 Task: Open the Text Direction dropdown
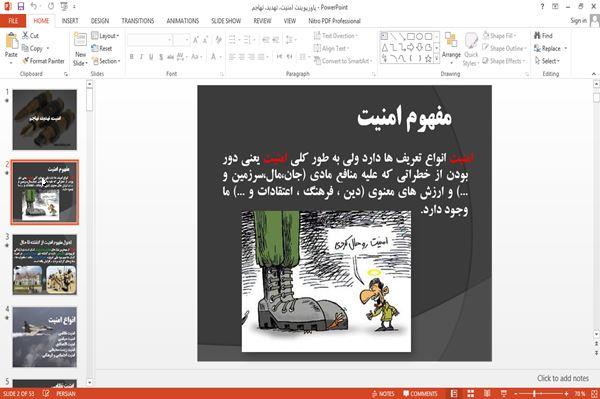pos(336,36)
